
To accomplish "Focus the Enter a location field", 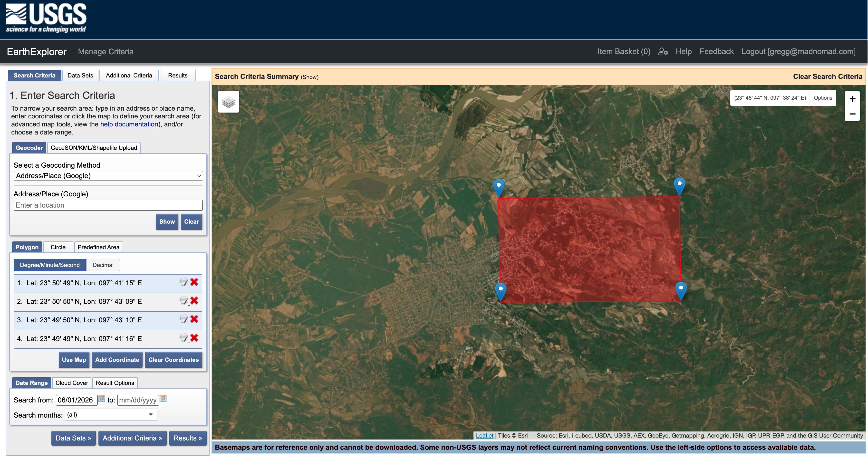I will pyautogui.click(x=108, y=205).
